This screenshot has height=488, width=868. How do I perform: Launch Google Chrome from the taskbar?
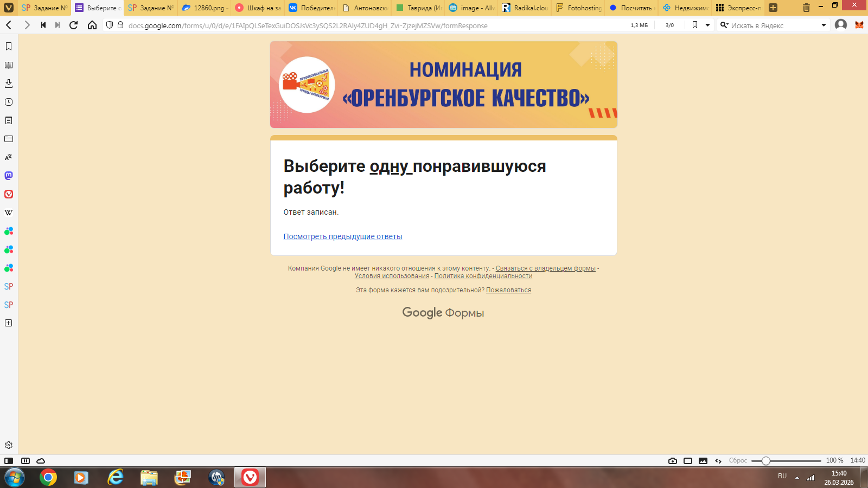click(48, 478)
